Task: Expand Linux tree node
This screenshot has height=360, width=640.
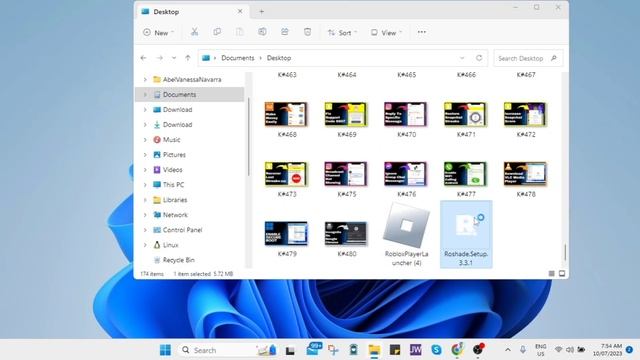Action: pos(145,245)
